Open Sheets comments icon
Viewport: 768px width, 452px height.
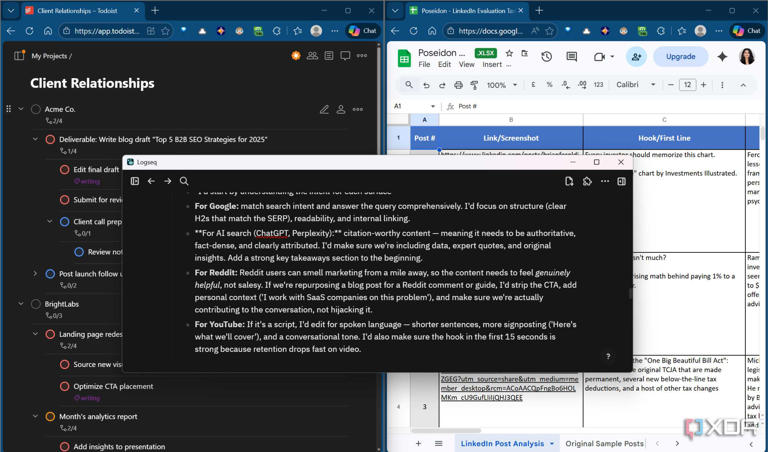click(x=571, y=57)
